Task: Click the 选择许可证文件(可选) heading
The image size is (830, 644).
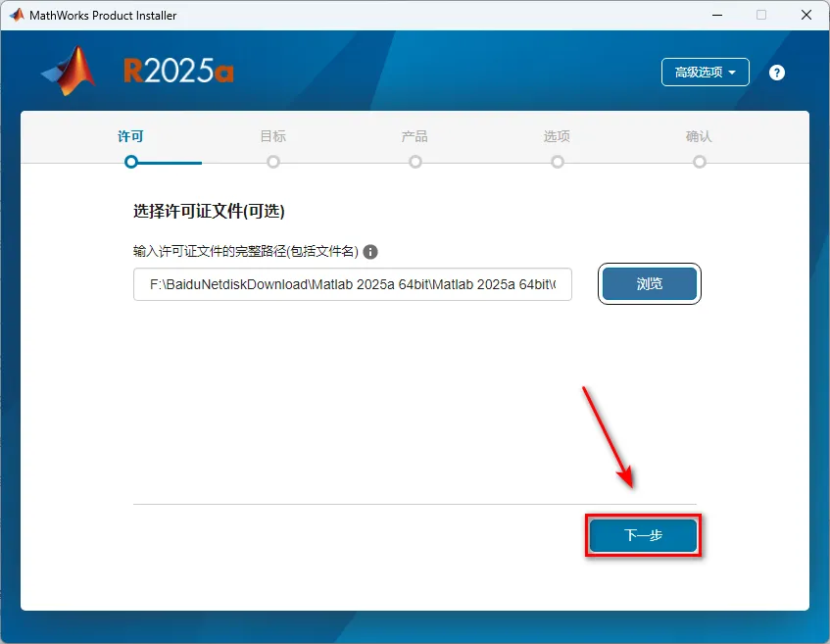Action: click(209, 212)
